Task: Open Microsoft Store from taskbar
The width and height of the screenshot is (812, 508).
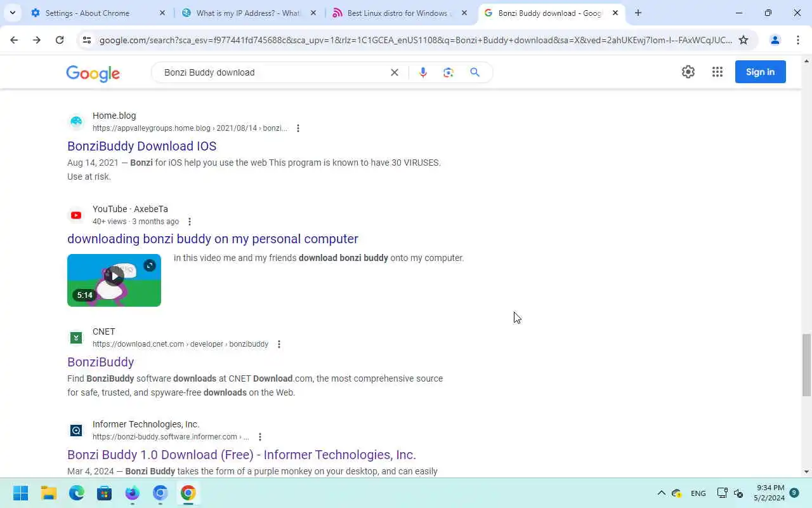Action: point(105,493)
